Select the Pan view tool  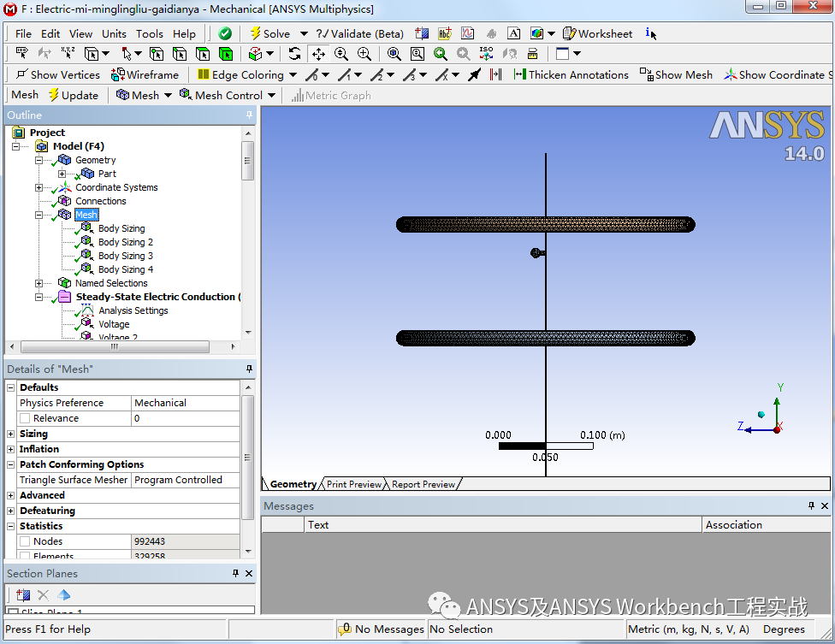pyautogui.click(x=318, y=54)
